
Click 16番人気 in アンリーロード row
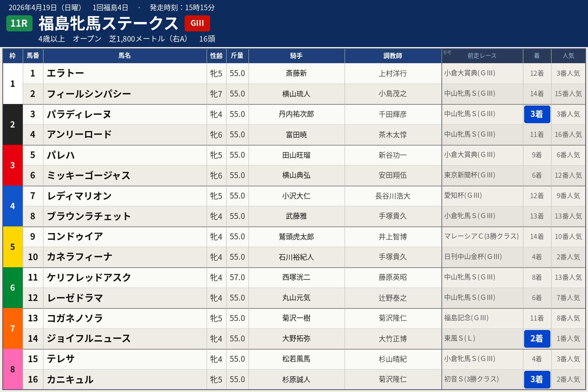[568, 135]
